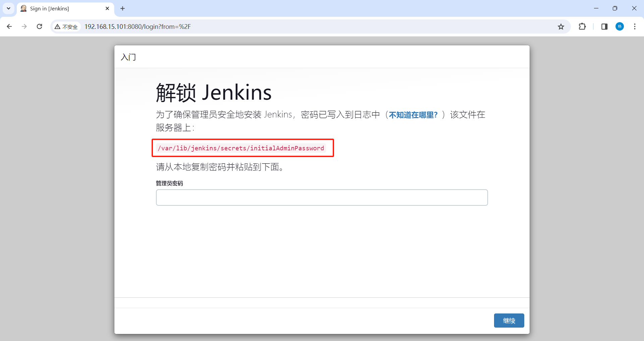Select the Sign in [Jenkins] tab

click(65, 9)
